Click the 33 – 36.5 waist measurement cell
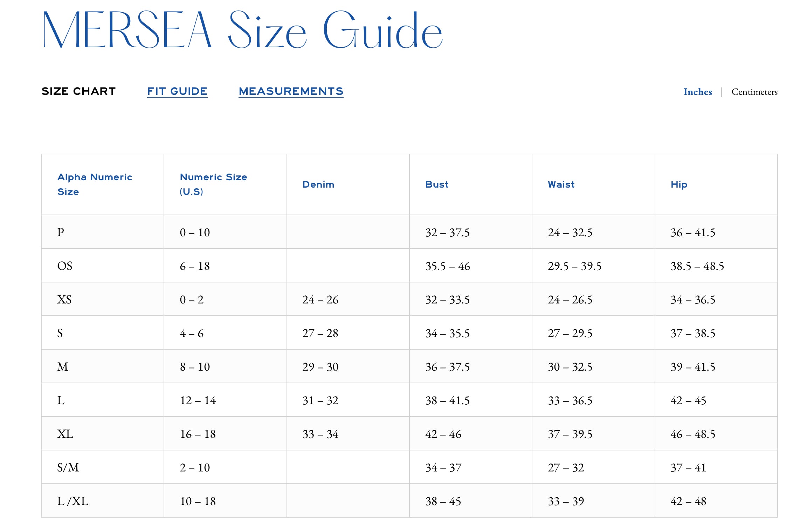Viewport: 807px width, 532px height. [570, 400]
